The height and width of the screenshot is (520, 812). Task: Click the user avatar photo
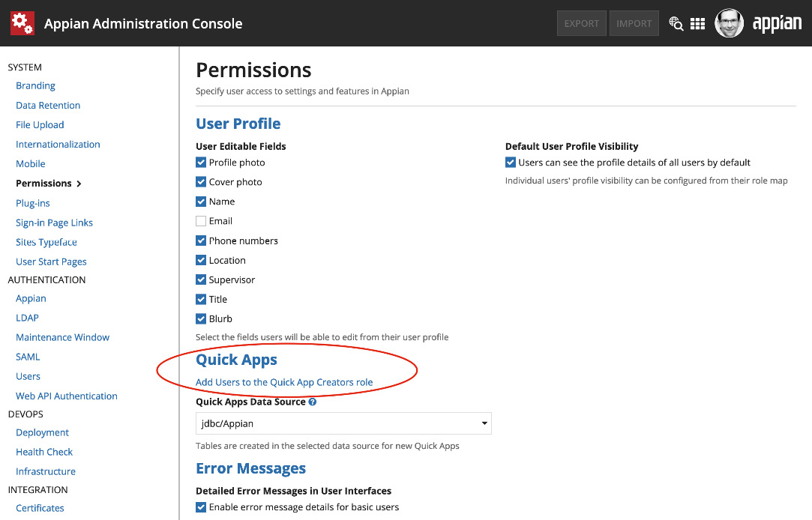pos(729,23)
